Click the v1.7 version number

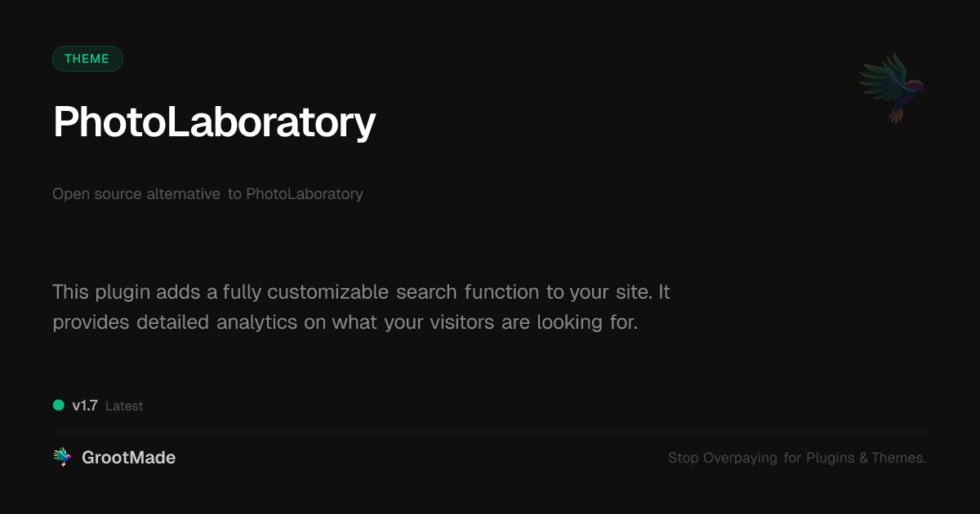(x=85, y=405)
